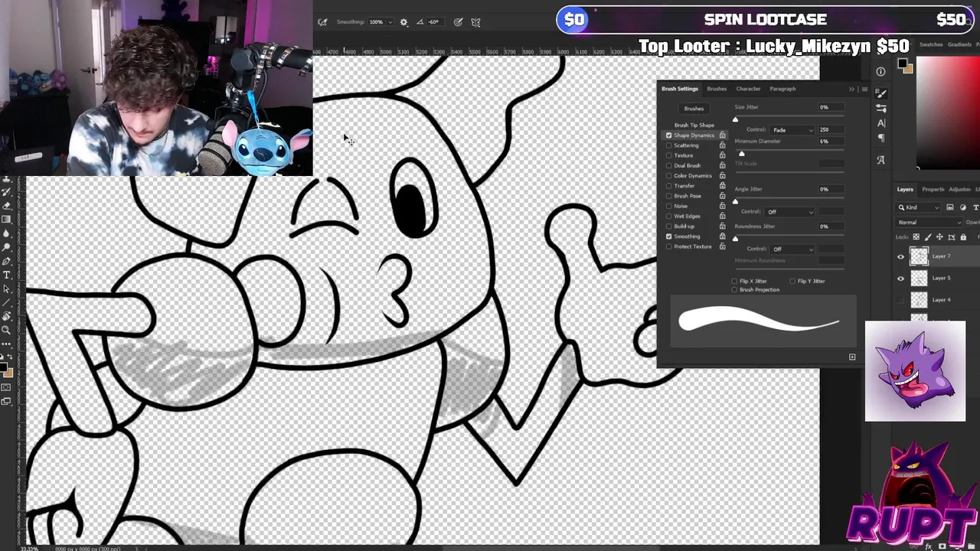Create new brush icon below preview

click(852, 357)
